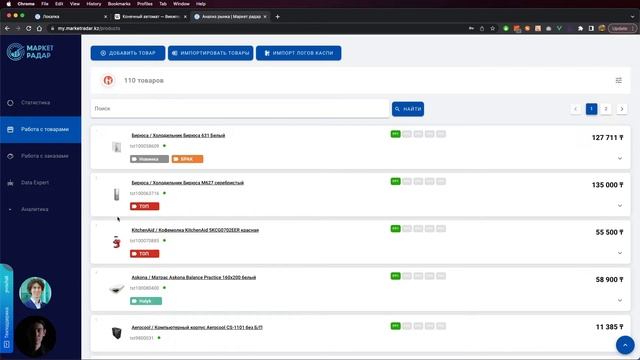Image resolution: width=640 pixels, height=360 pixels.
Task: Open the KitchenAid кофемолка product link
Action: pyautogui.click(x=195, y=230)
